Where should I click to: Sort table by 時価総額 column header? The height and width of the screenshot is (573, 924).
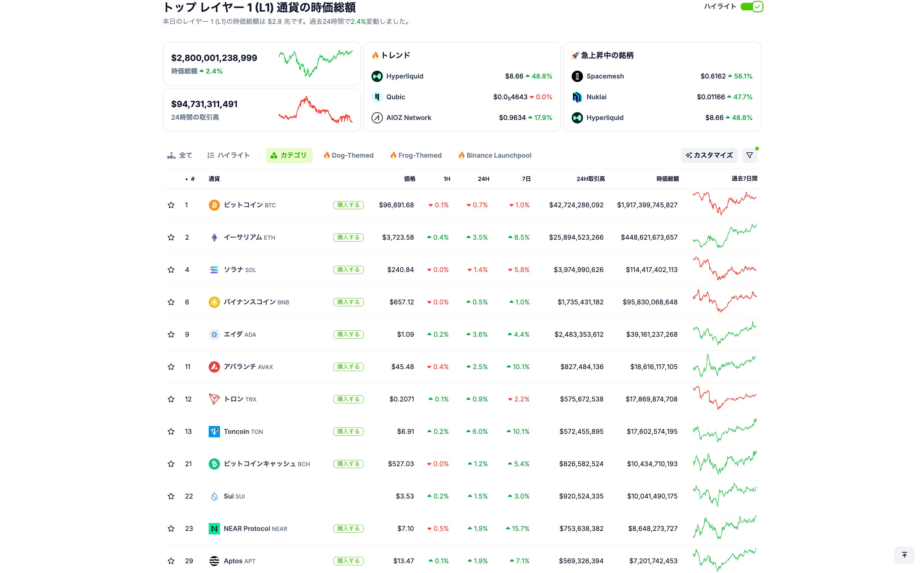tap(667, 179)
